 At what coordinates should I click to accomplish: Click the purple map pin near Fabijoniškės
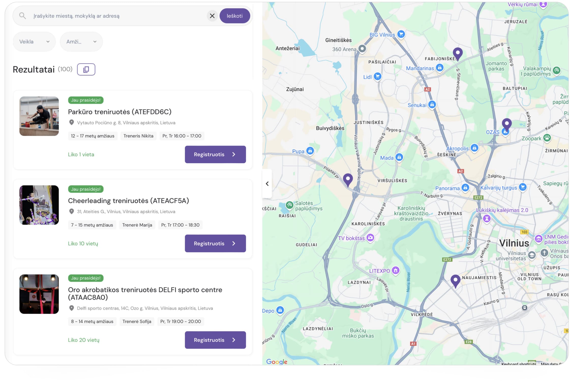point(458,53)
